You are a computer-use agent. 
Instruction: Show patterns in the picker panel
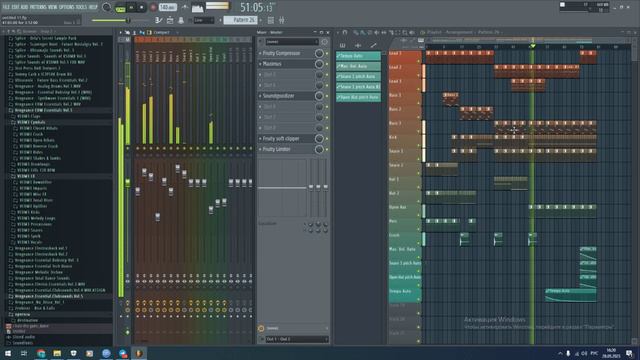click(x=342, y=46)
